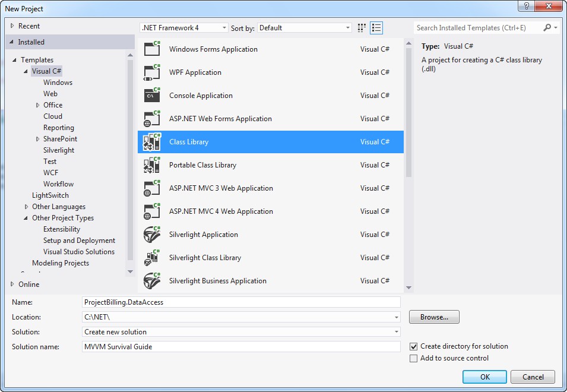Click the Solution name input field
This screenshot has width=567, height=392.
tap(241, 347)
